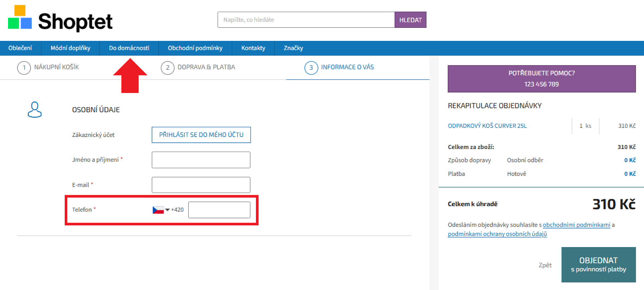This screenshot has height=290, width=644.
Task: Click the Czech flag icon
Action: point(158,210)
